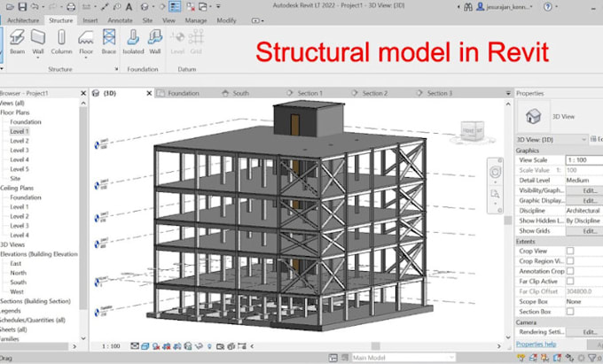Viewport: 603px width, 364px height.
Task: Toggle the Far Clip Active checkbox
Action: (x=570, y=281)
